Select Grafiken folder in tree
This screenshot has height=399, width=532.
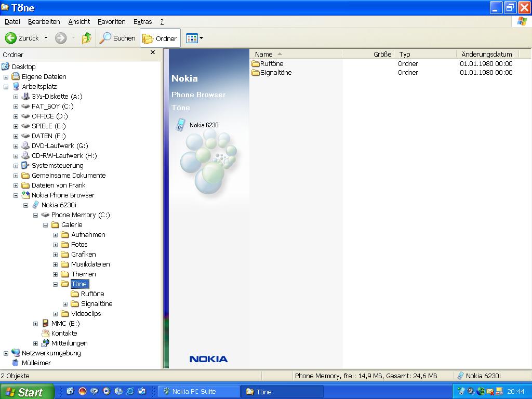84,255
